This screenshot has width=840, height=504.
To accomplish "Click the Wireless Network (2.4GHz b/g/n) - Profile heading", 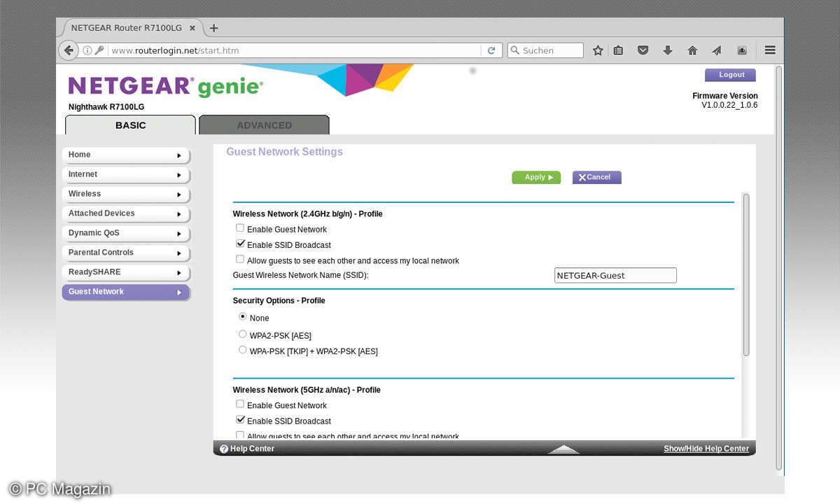I will (307, 213).
